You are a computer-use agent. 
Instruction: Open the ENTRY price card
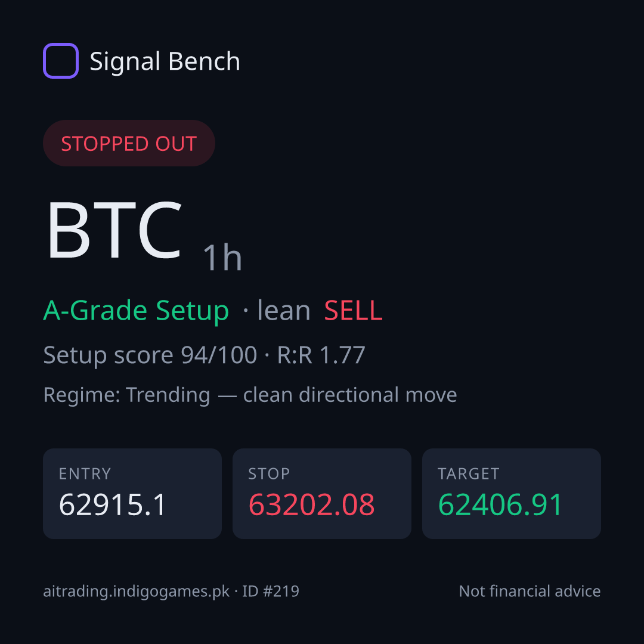pos(132,494)
